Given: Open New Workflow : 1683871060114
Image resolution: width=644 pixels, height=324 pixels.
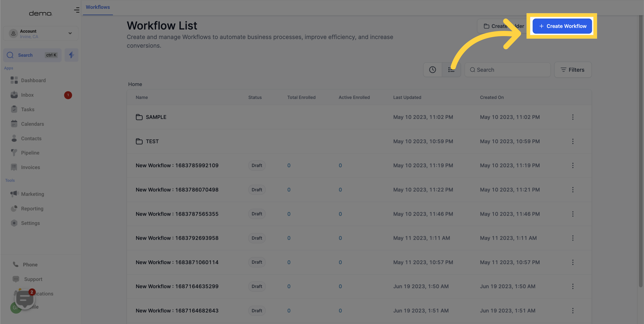Looking at the screenshot, I should tap(177, 262).
